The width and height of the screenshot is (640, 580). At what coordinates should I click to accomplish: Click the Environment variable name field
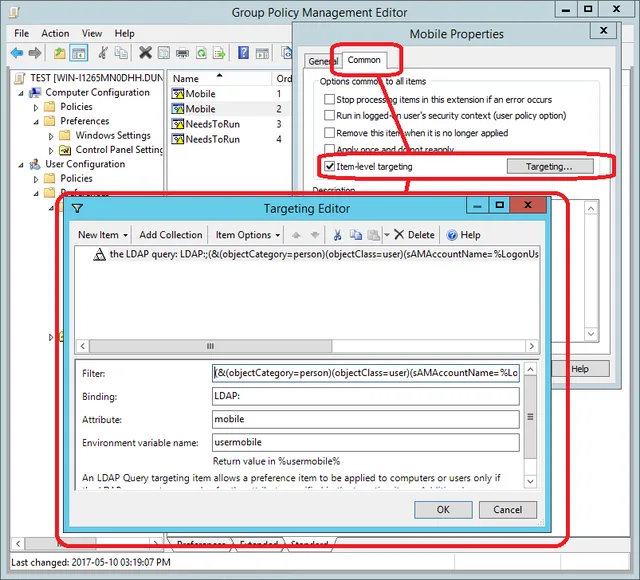(x=366, y=442)
